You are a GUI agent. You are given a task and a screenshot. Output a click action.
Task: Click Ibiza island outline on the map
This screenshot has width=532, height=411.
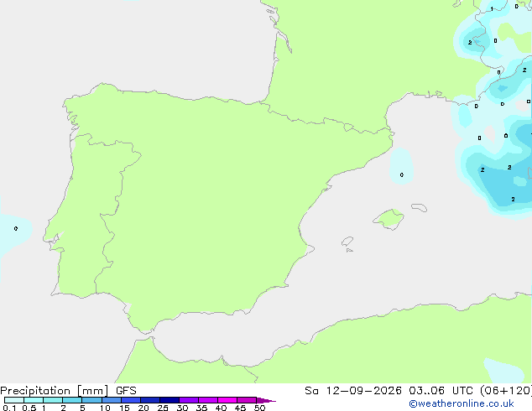pos(347,242)
